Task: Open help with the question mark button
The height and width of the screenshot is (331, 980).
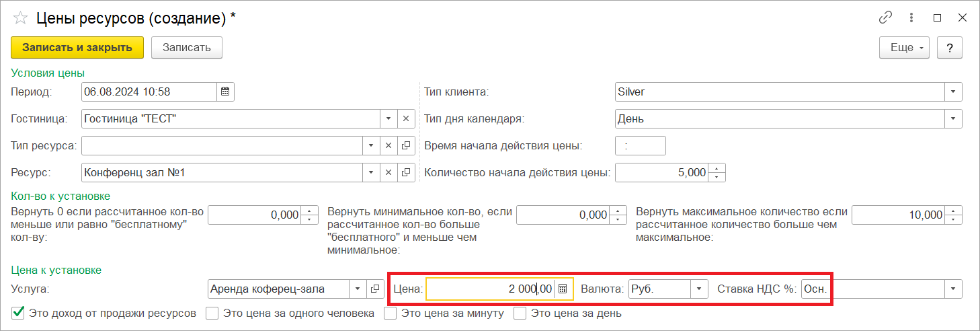Action: (x=950, y=48)
